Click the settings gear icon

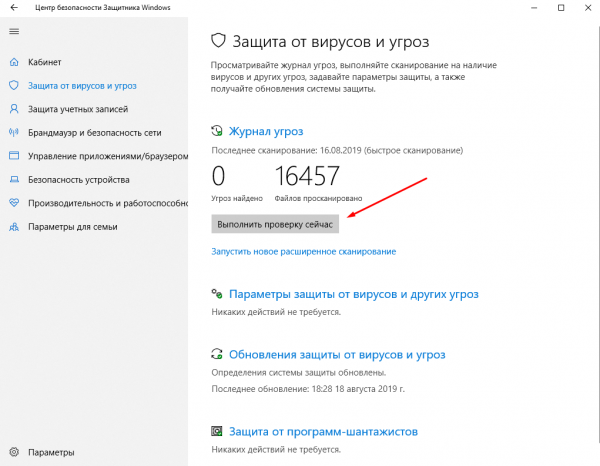tap(14, 452)
